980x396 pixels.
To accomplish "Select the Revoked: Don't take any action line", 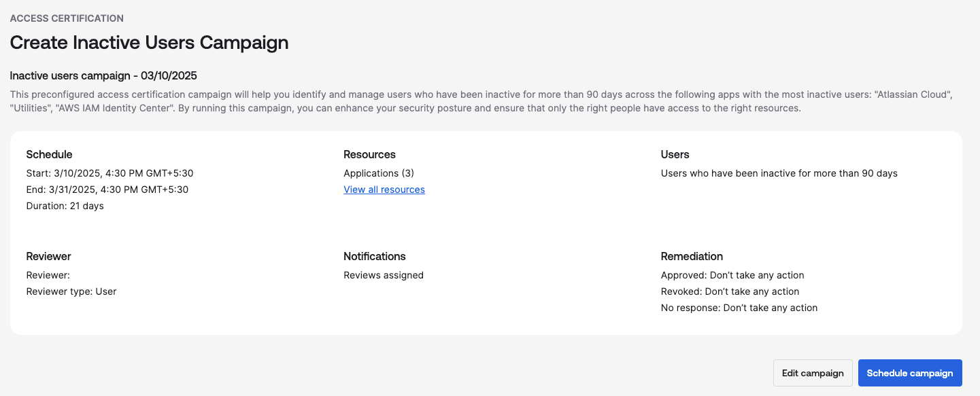I will click(730, 291).
